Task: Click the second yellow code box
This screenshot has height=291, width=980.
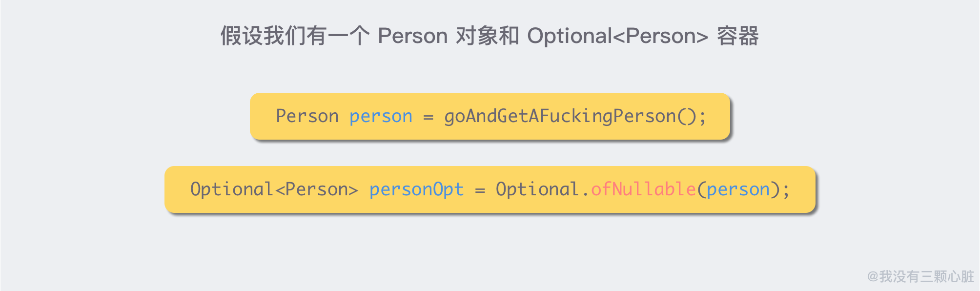Action: coord(490,189)
